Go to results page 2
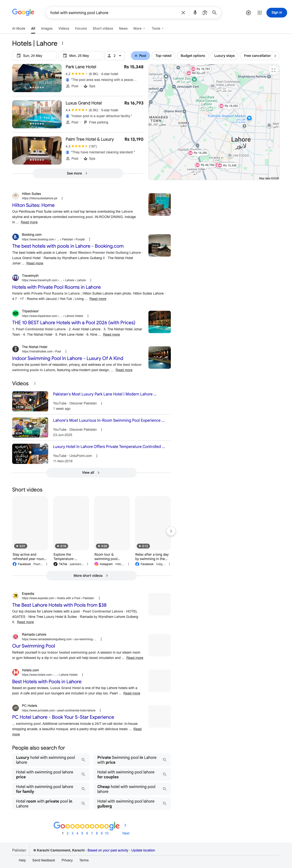 coord(67,833)
